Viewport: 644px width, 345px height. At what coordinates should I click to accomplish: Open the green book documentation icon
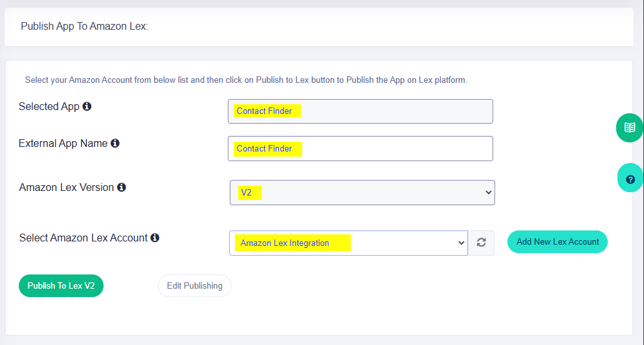tap(630, 128)
